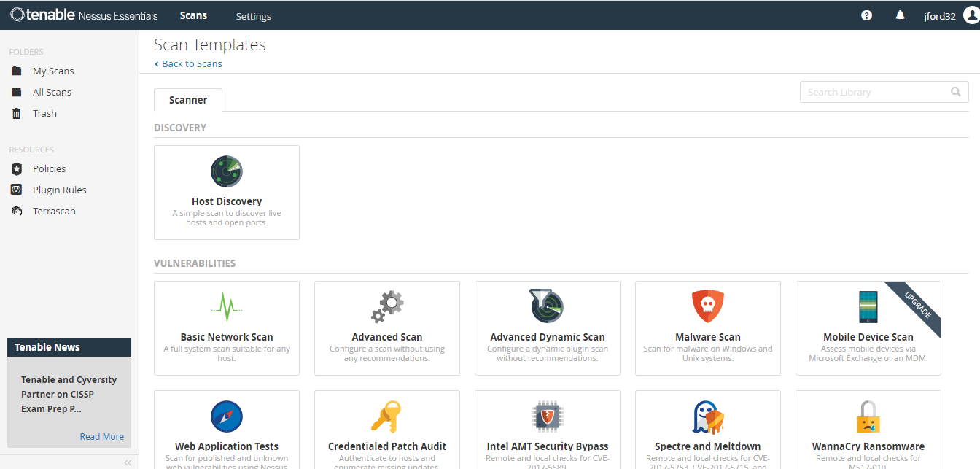This screenshot has width=980, height=469.
Task: Go Back to Scans
Action: (188, 63)
